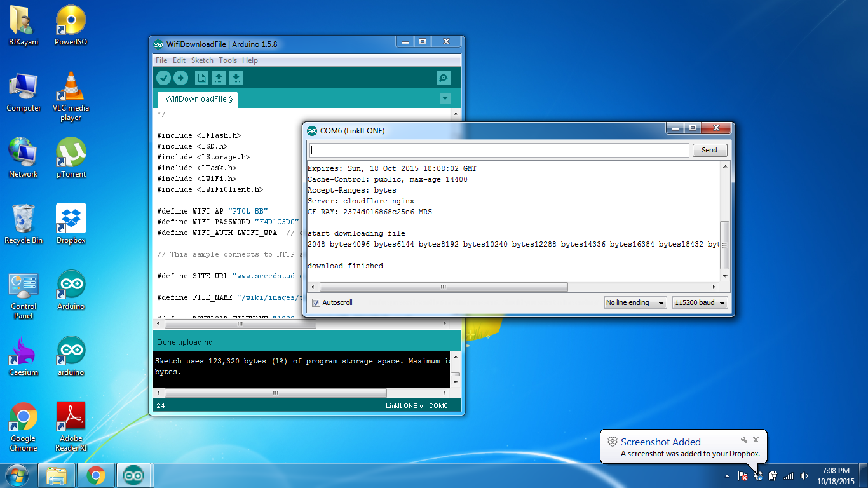The width and height of the screenshot is (868, 488).
Task: Click the Upload arrow icon in Arduino
Action: pos(181,78)
